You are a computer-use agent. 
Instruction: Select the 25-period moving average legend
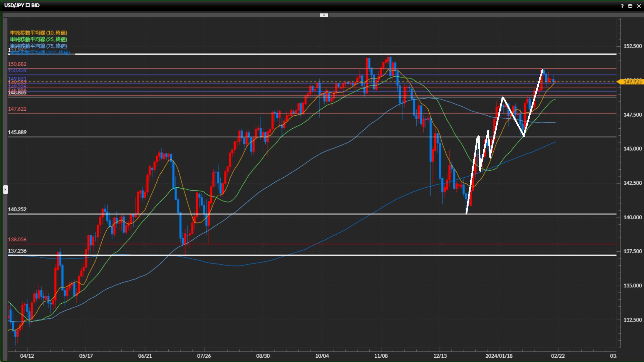39,39
